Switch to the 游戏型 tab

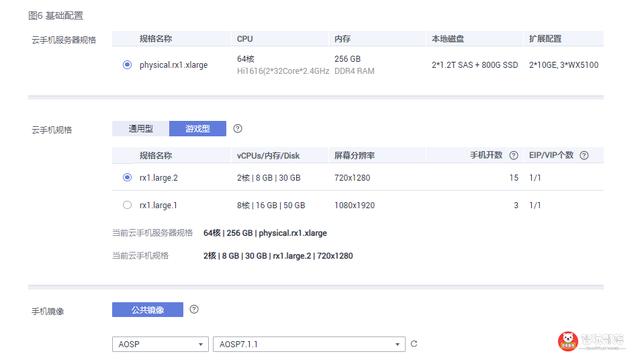coord(198,129)
